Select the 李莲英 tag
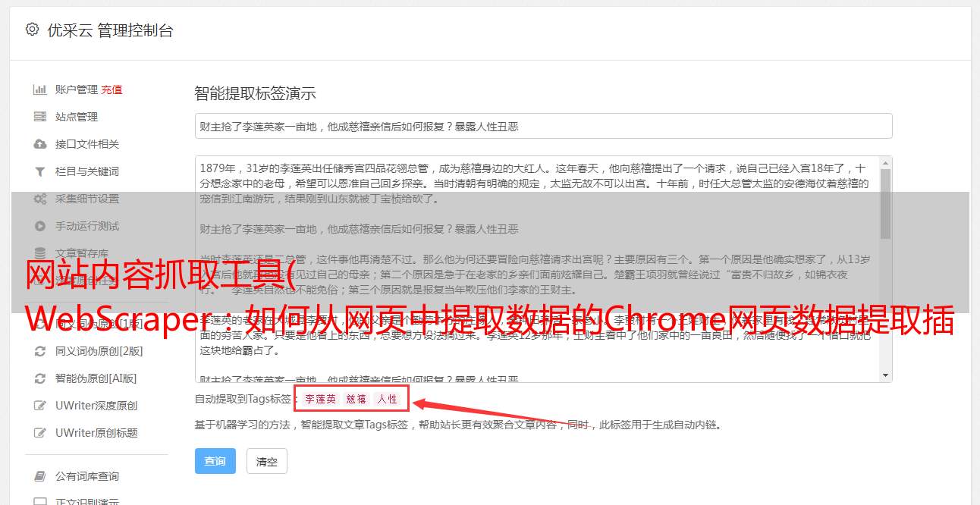 pyautogui.click(x=321, y=399)
